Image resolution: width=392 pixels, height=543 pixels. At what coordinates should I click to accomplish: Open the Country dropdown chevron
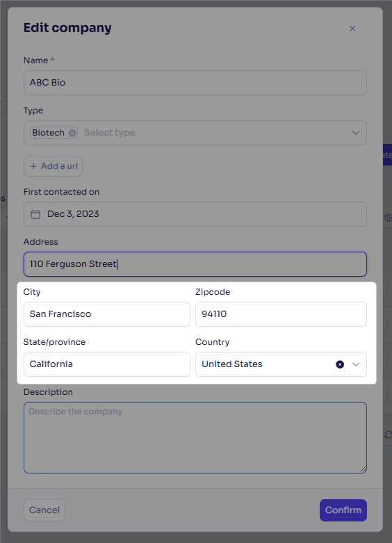tap(356, 364)
